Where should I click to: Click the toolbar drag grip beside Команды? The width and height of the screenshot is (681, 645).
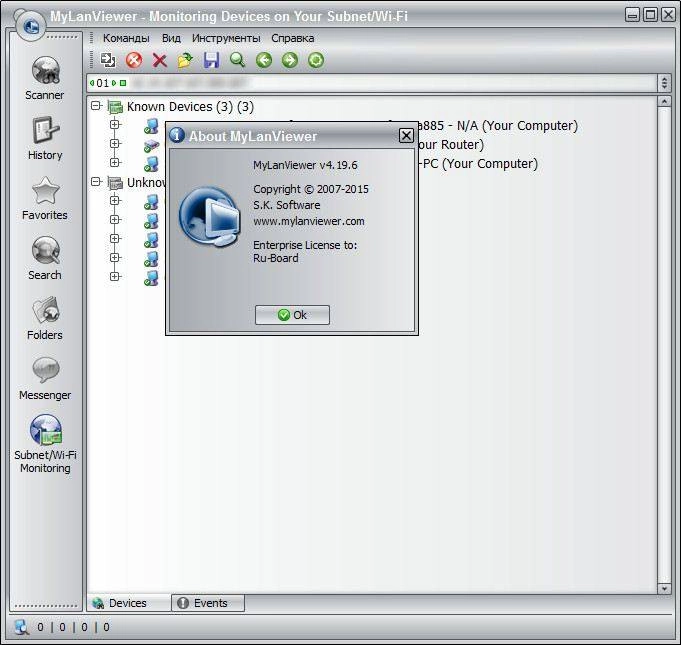coord(91,38)
